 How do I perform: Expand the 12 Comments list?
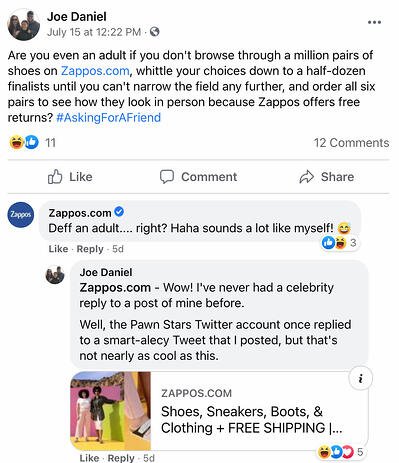pyautogui.click(x=351, y=143)
